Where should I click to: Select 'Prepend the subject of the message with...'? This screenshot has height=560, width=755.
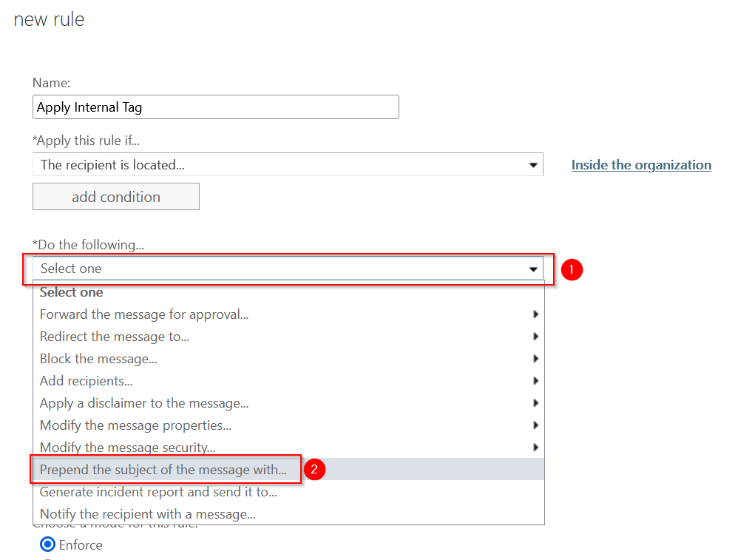pos(163,470)
